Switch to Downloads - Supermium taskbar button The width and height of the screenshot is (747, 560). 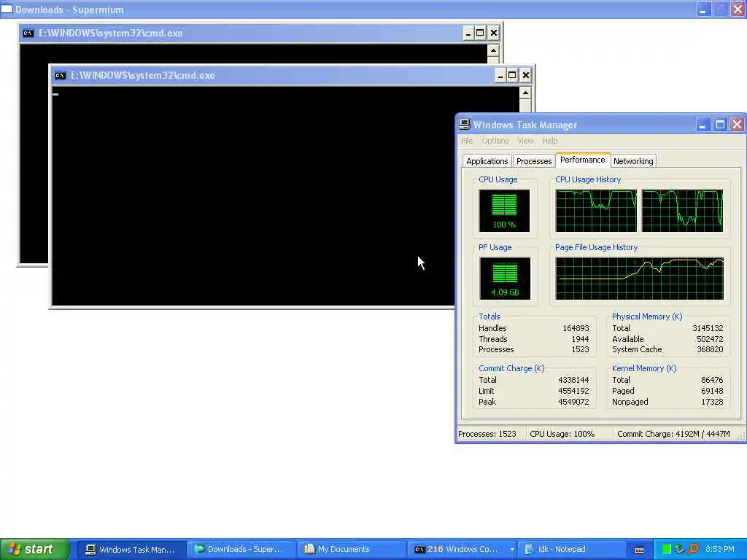[x=241, y=550]
